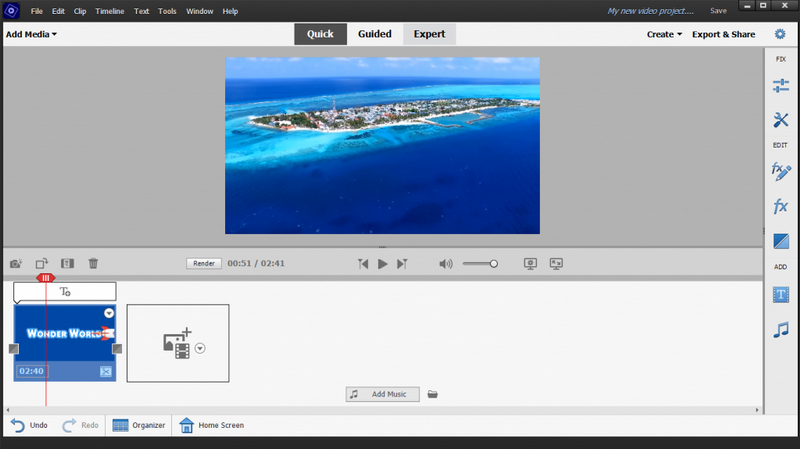The image size is (800, 449).
Task: Click the Premiere Elements app logo
Action: click(x=11, y=11)
